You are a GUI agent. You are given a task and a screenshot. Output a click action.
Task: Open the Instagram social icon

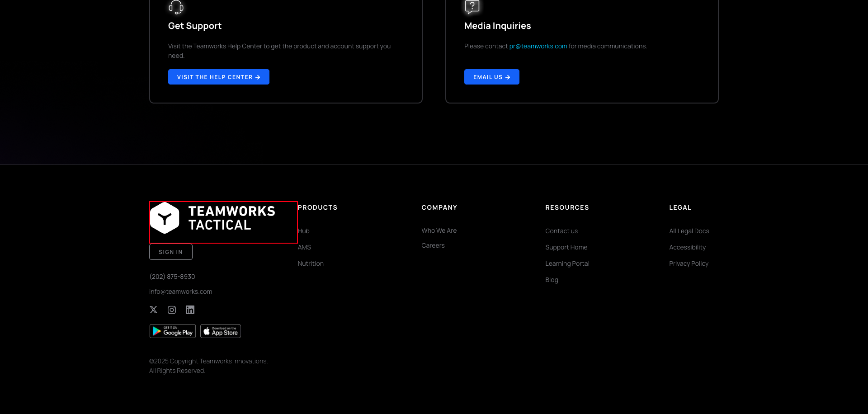click(172, 310)
